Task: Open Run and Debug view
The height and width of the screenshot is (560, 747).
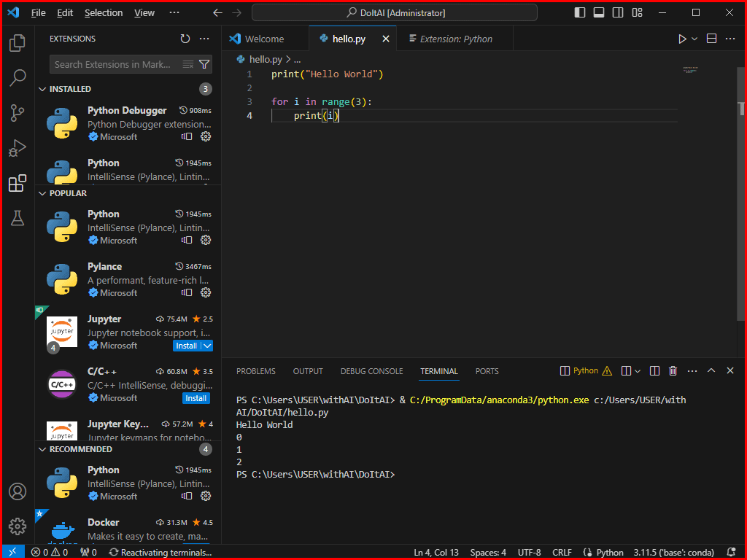Action: click(18, 148)
